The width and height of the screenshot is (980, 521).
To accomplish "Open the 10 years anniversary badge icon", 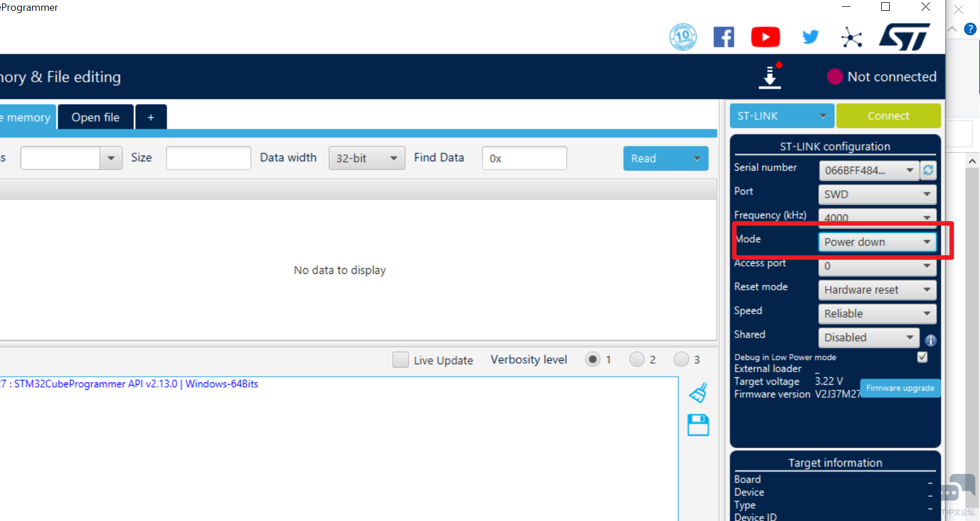I will [x=683, y=37].
